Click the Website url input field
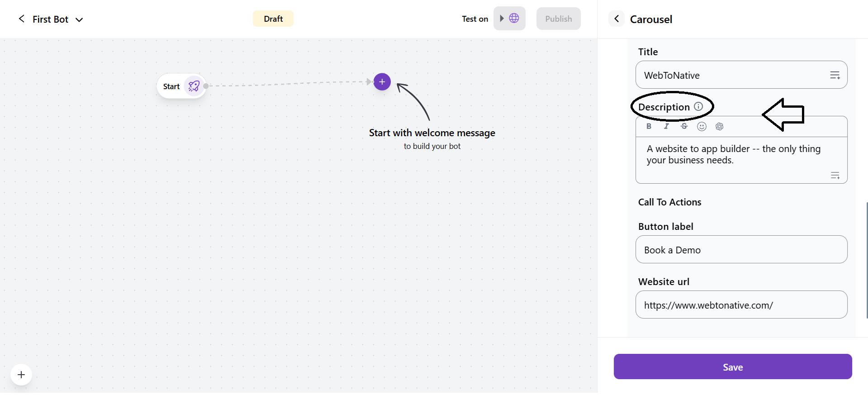 click(x=741, y=305)
